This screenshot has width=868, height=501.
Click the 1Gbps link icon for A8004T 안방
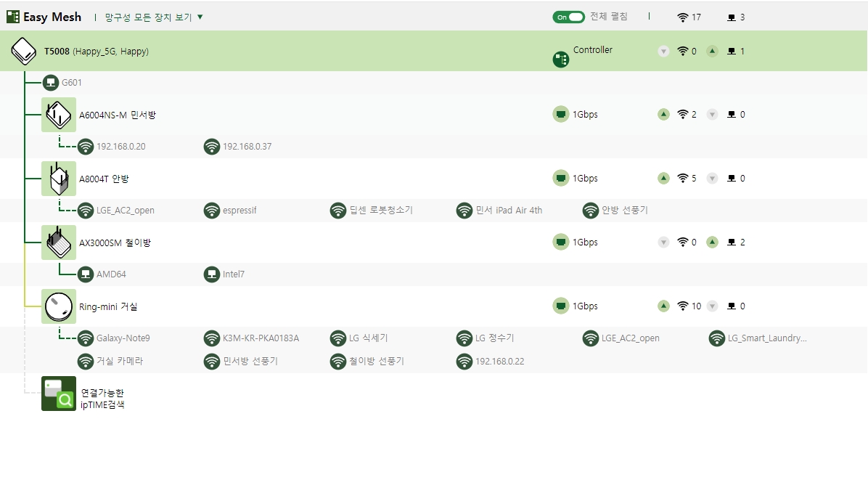click(561, 179)
